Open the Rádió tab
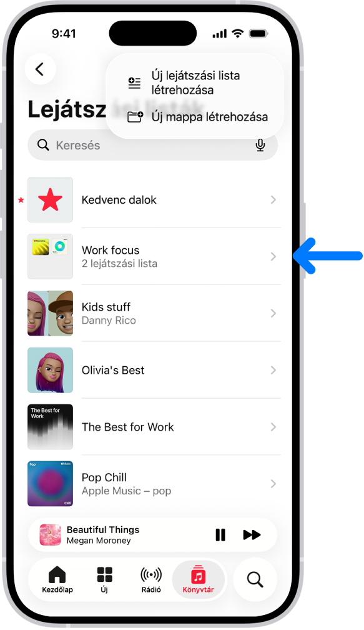This screenshot has height=630, width=364. [x=151, y=580]
